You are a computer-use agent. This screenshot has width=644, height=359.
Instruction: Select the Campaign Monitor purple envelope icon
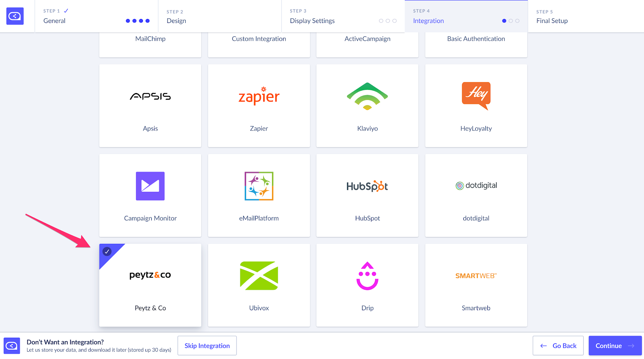(150, 186)
